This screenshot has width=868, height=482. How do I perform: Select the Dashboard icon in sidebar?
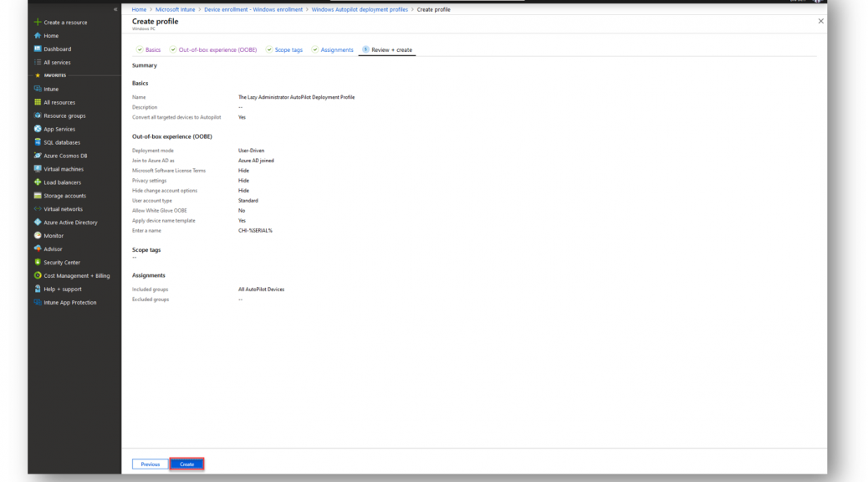(x=38, y=49)
